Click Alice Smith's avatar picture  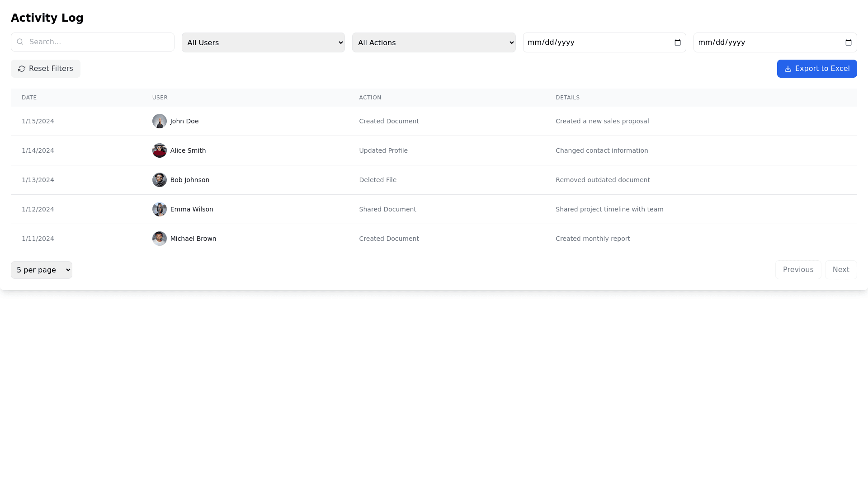click(159, 150)
